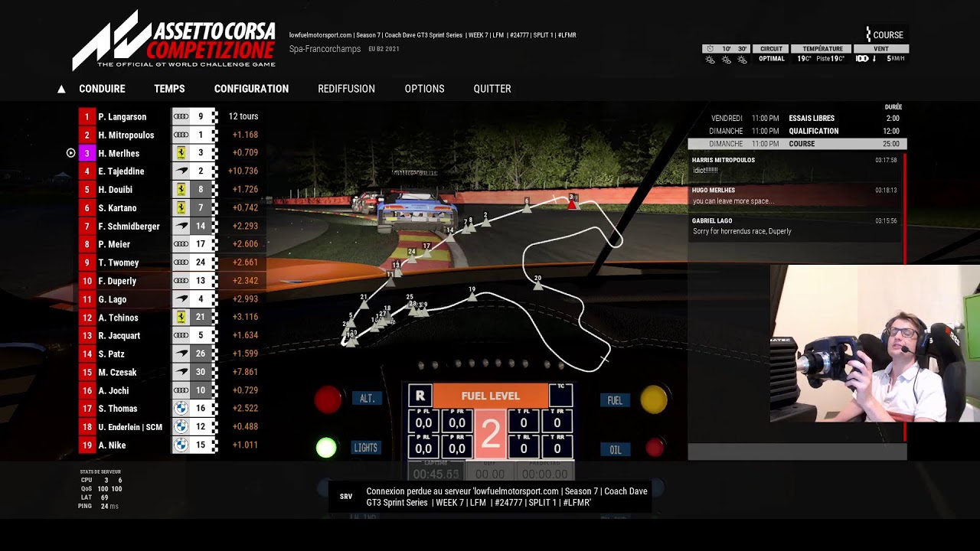Select the ESSAIS LIBRES session row
This screenshot has width=980, height=551.
tap(797, 119)
